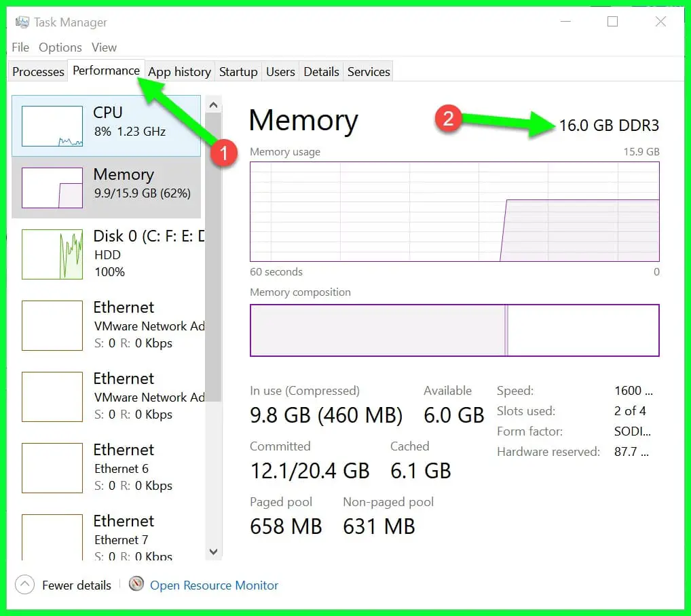Click the Resource Monitor icon
The width and height of the screenshot is (691, 616).
(x=136, y=584)
